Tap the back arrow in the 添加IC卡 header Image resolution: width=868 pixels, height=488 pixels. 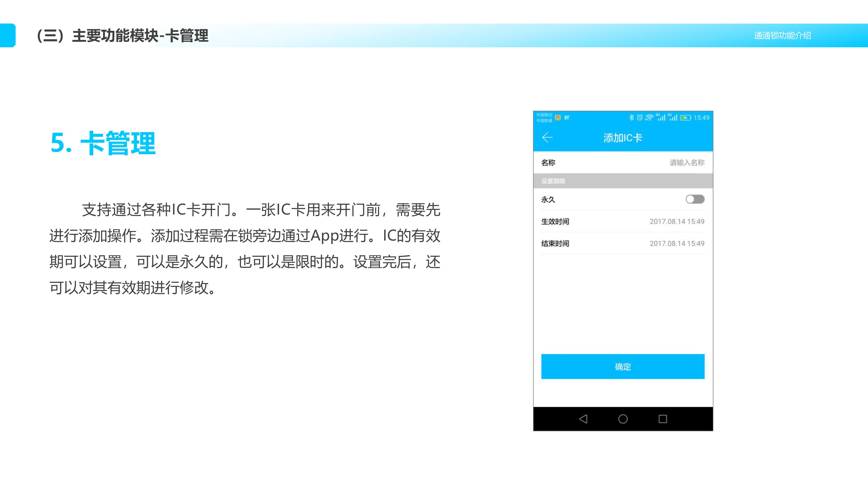tap(547, 138)
